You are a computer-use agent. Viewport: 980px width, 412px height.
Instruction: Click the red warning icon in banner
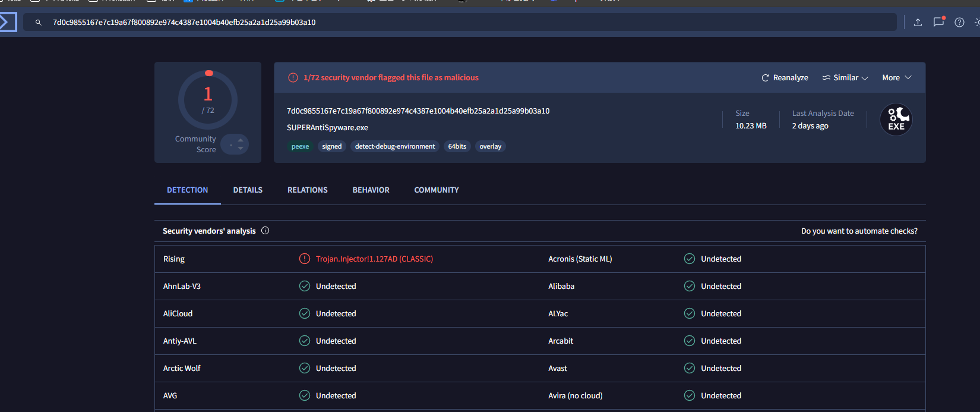(293, 78)
